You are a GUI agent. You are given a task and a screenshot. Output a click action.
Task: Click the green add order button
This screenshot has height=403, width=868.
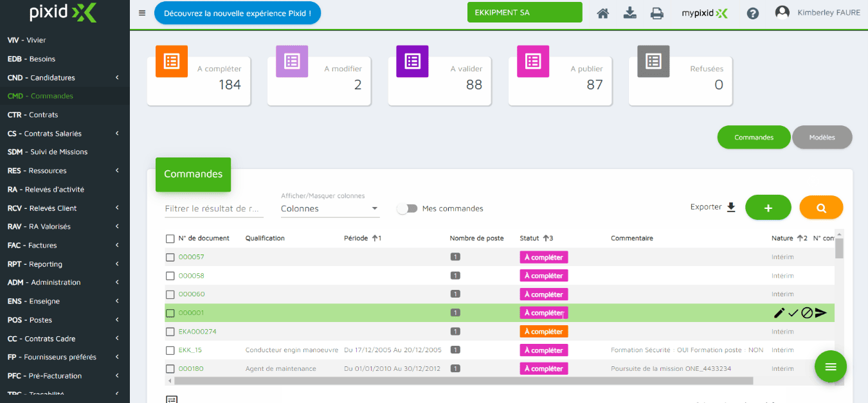768,208
